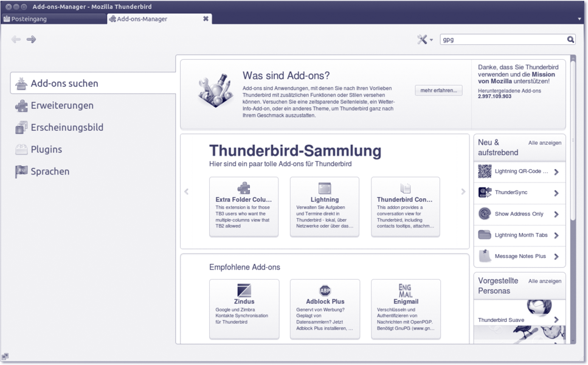Click the Lightning calendar icon

coord(325,188)
